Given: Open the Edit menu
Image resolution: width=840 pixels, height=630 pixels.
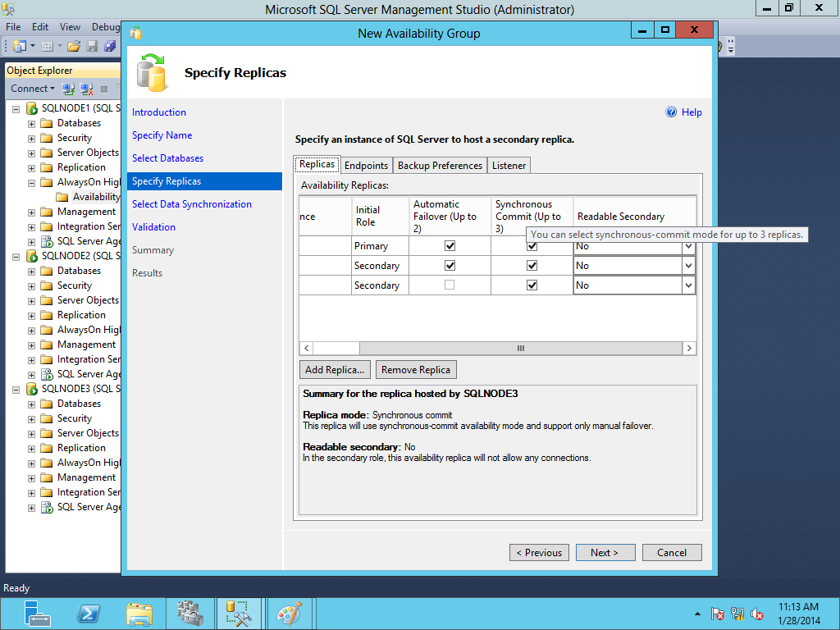Looking at the screenshot, I should tap(40, 27).
